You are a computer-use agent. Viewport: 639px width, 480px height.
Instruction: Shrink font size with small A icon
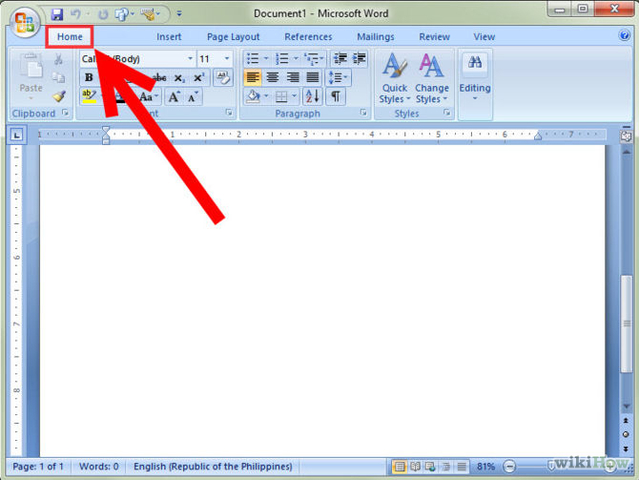(x=192, y=97)
